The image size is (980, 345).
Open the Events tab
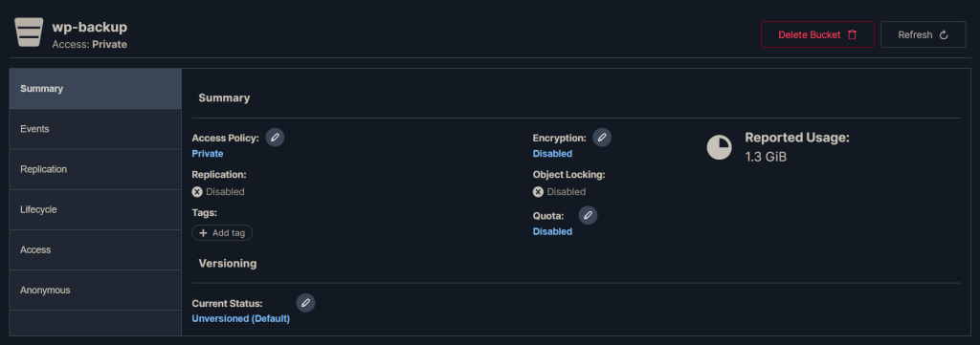pyautogui.click(x=95, y=129)
